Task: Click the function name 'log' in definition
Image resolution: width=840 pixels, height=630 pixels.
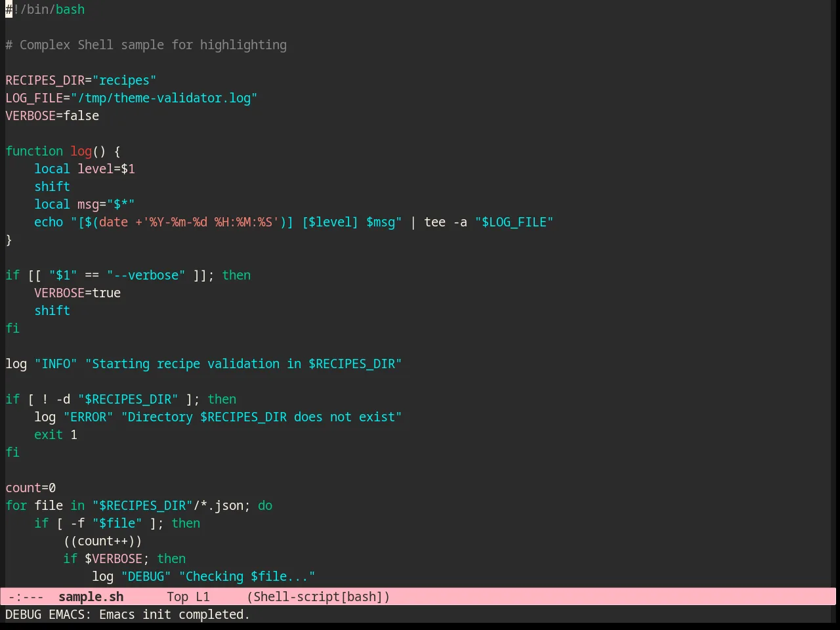Action: point(81,151)
